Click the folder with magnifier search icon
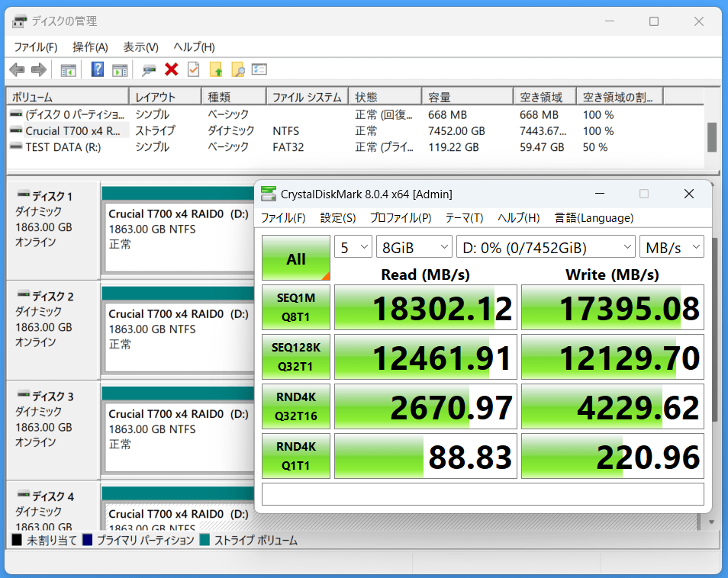The height and width of the screenshot is (578, 728). tap(238, 69)
